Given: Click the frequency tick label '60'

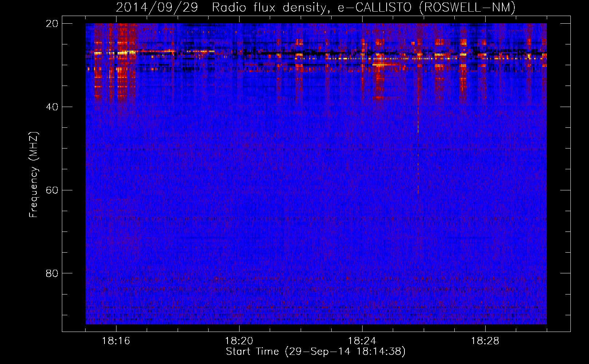Looking at the screenshot, I should [x=52, y=190].
